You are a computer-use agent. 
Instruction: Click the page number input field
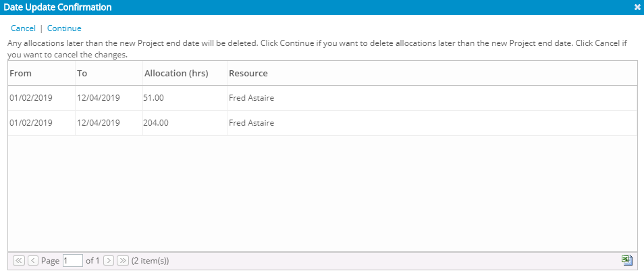click(73, 261)
